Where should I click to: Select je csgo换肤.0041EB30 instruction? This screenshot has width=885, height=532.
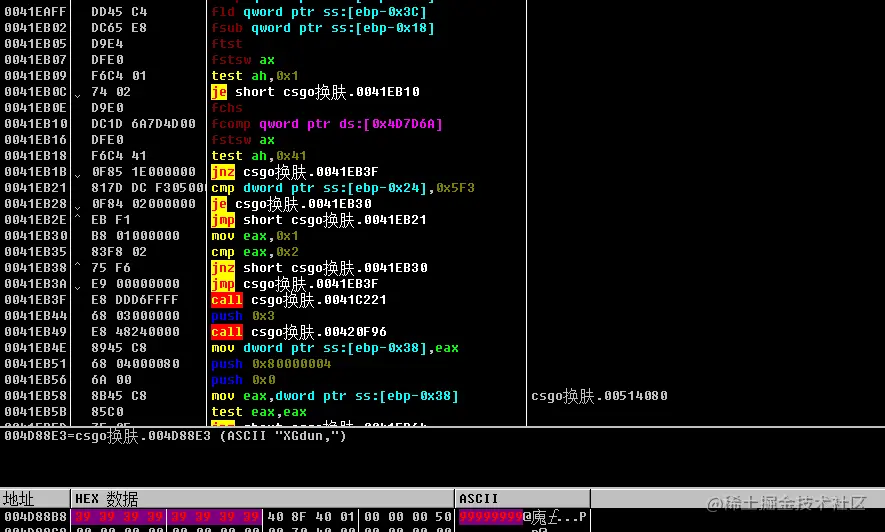tap(291, 204)
